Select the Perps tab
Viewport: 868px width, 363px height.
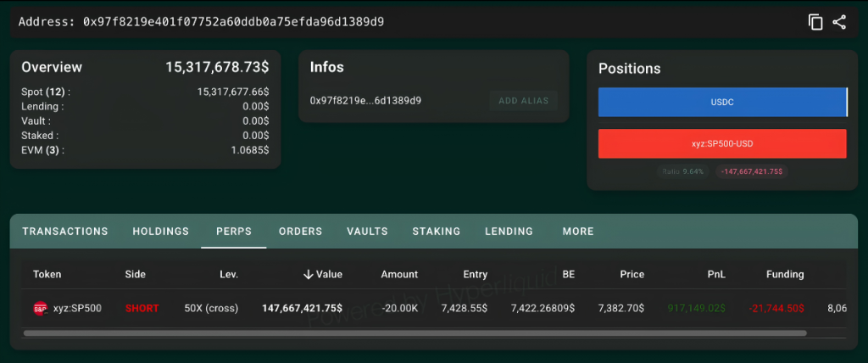coord(234,231)
